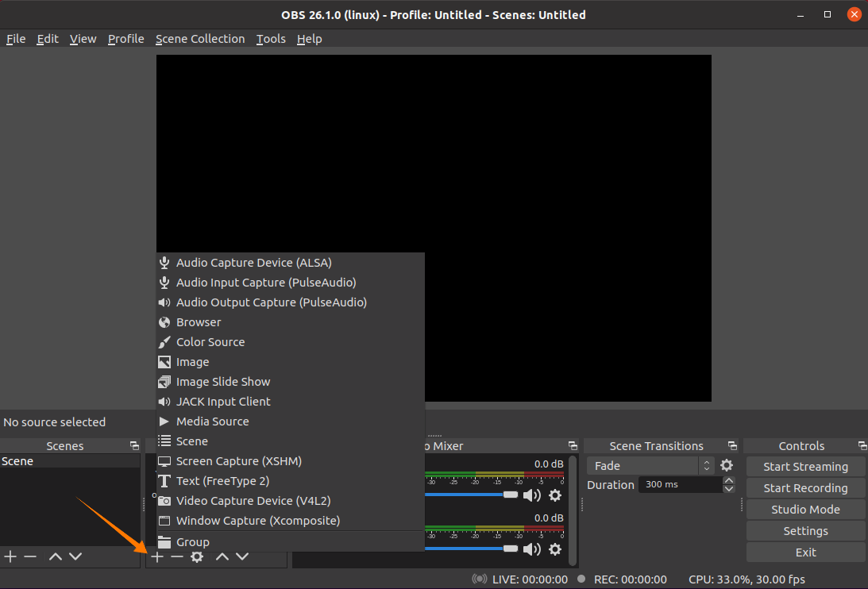Move scene up in the Scenes panel
The height and width of the screenshot is (589, 868).
click(x=56, y=557)
